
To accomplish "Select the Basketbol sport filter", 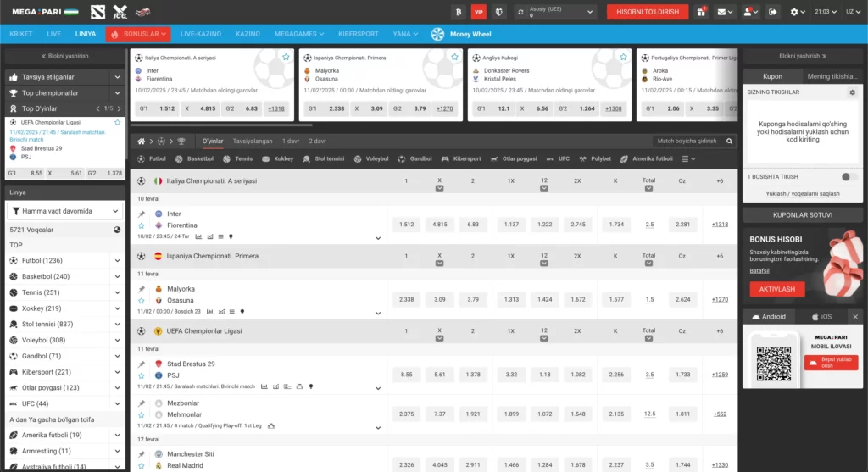I will click(x=194, y=158).
